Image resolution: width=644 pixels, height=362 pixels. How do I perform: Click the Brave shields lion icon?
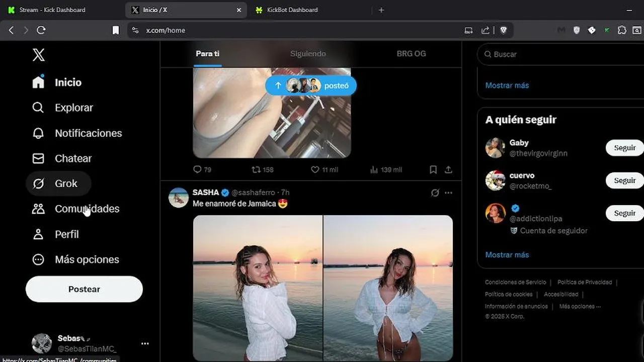503,30
